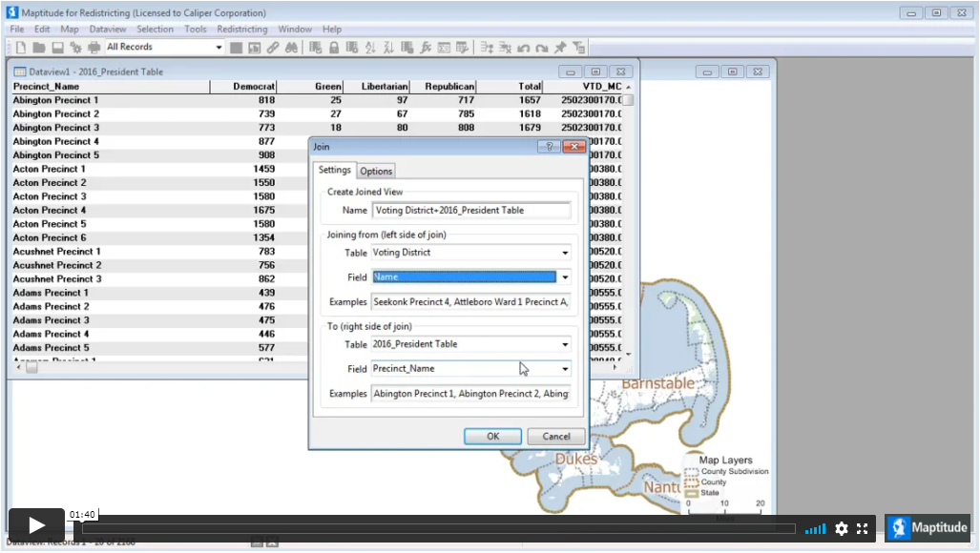This screenshot has width=980, height=553.
Task: Open the left-side Name field dropdown
Action: pos(565,277)
